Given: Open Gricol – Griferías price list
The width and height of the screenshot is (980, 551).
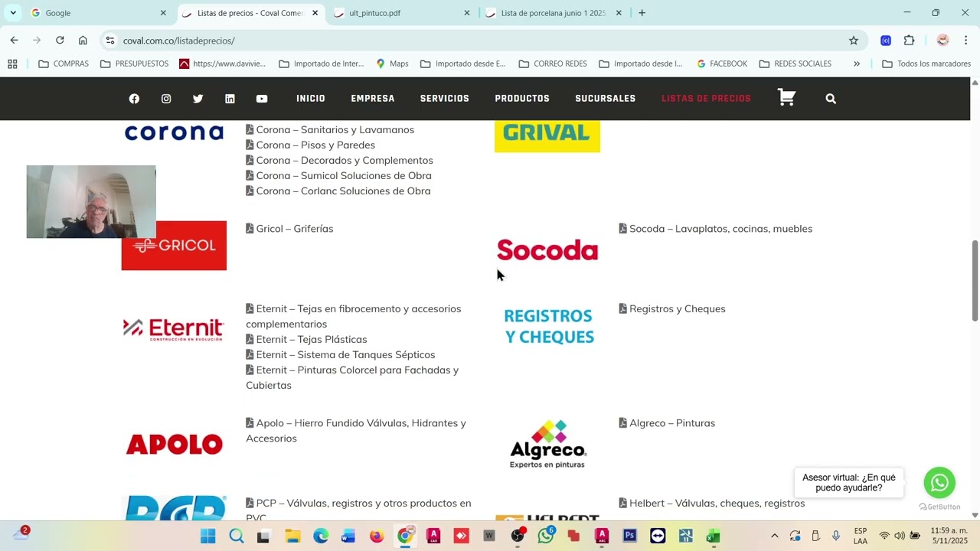Looking at the screenshot, I should tap(289, 229).
